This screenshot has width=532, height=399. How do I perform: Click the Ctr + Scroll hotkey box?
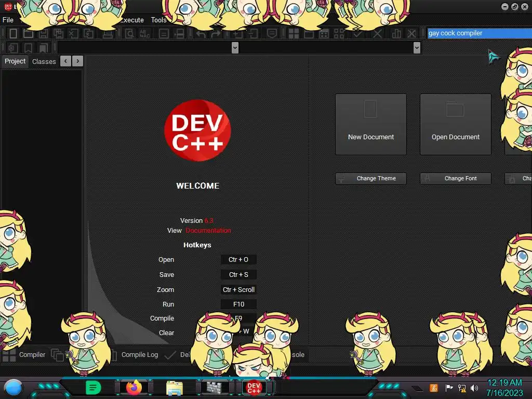tap(238, 290)
